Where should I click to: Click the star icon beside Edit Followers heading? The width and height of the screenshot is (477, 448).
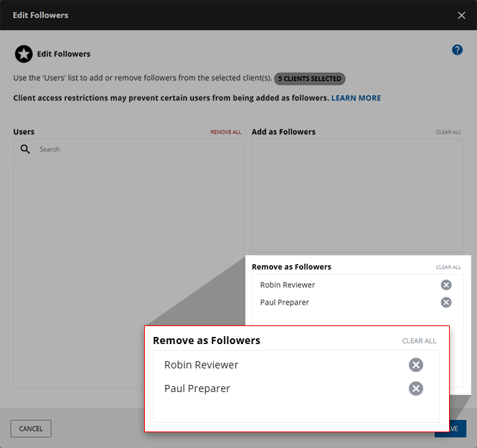tap(23, 54)
